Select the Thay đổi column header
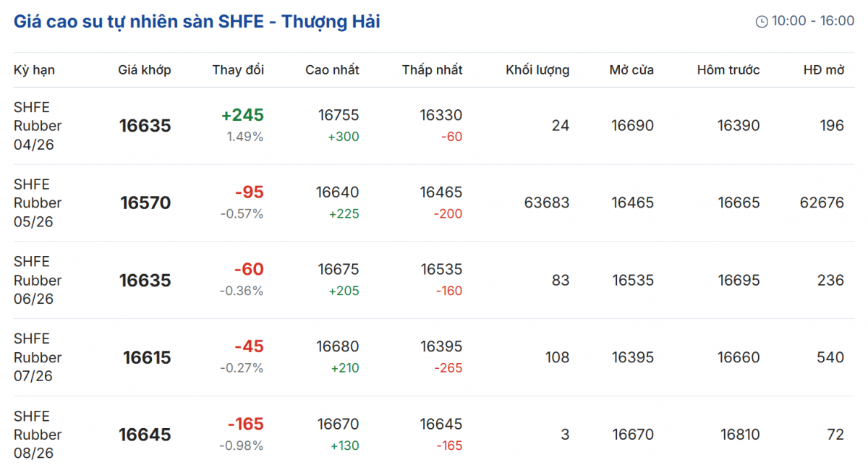 (x=238, y=70)
